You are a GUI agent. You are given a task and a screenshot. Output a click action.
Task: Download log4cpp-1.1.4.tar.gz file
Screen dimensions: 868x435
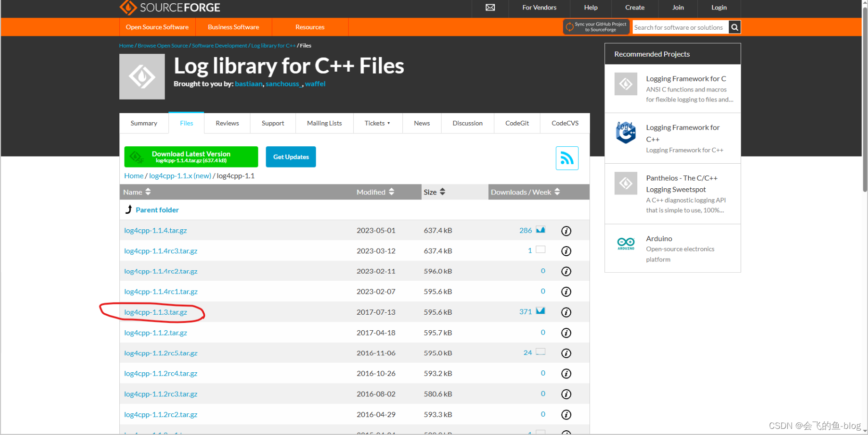pyautogui.click(x=156, y=231)
